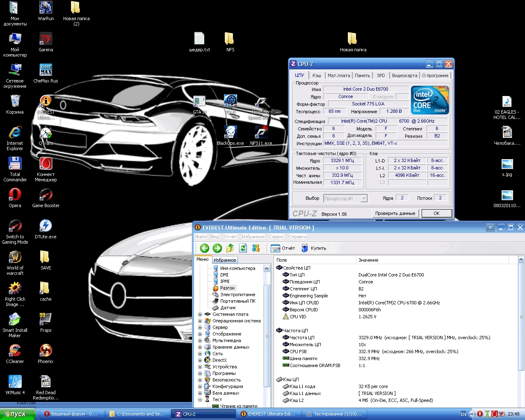Image resolution: width=525 pixels, height=420 pixels.
Task: Select the GTA IV desktop icon
Action: point(199,105)
